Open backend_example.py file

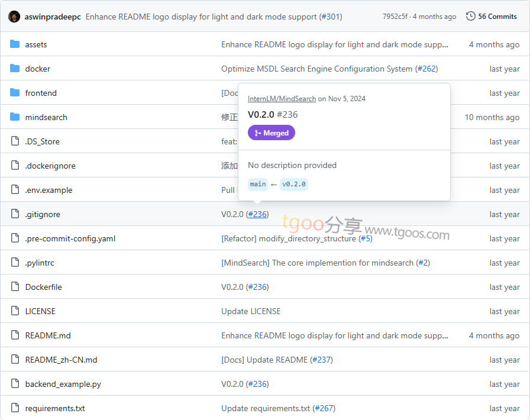click(x=63, y=384)
